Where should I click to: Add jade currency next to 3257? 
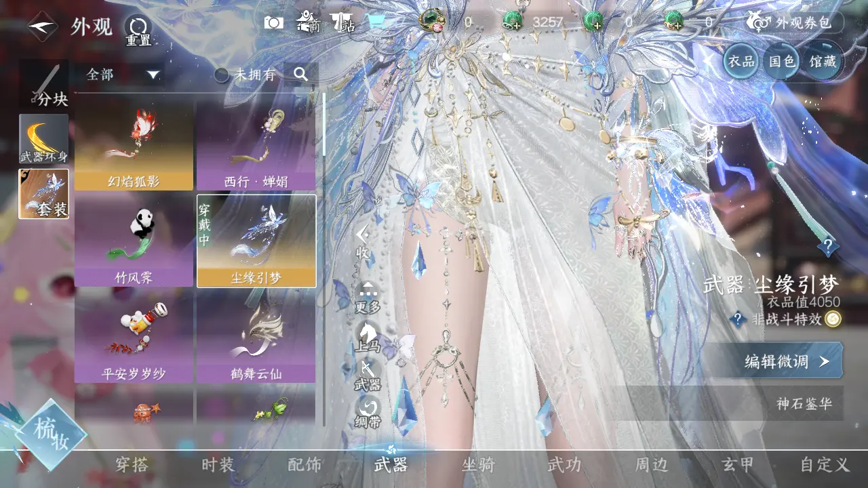(x=513, y=21)
